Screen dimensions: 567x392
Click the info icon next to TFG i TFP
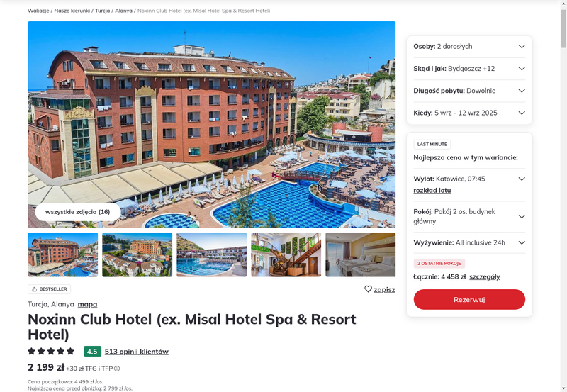tap(117, 369)
